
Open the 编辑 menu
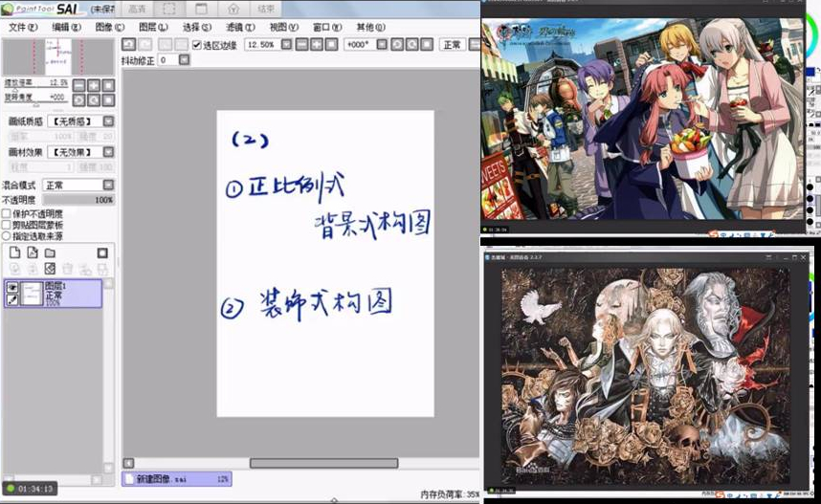coord(66,27)
